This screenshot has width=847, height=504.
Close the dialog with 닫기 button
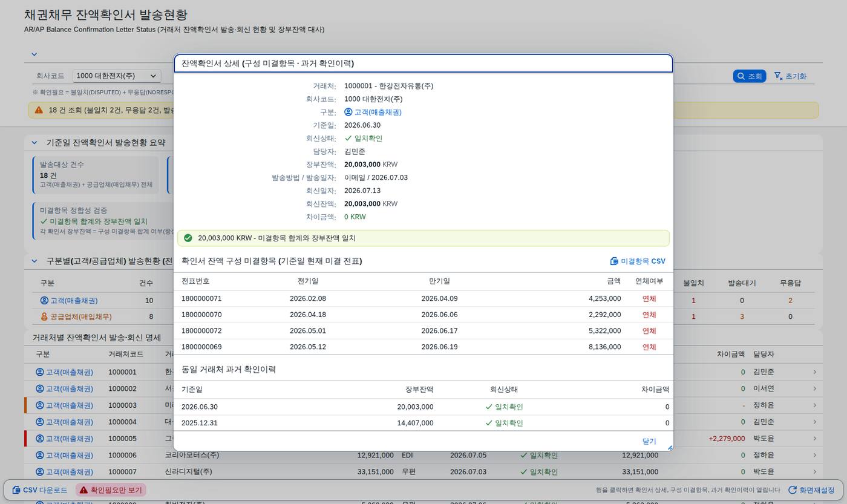(649, 441)
